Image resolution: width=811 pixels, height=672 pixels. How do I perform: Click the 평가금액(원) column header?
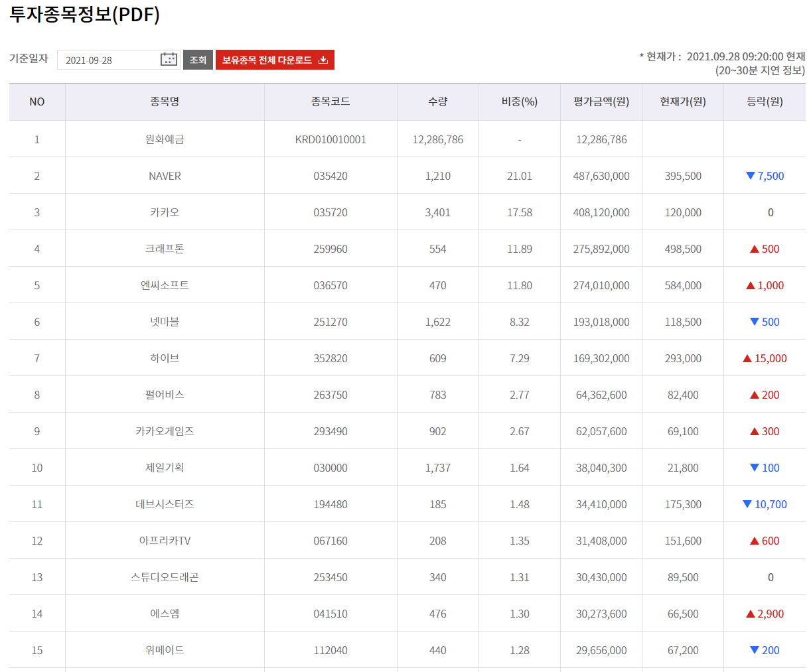click(601, 101)
